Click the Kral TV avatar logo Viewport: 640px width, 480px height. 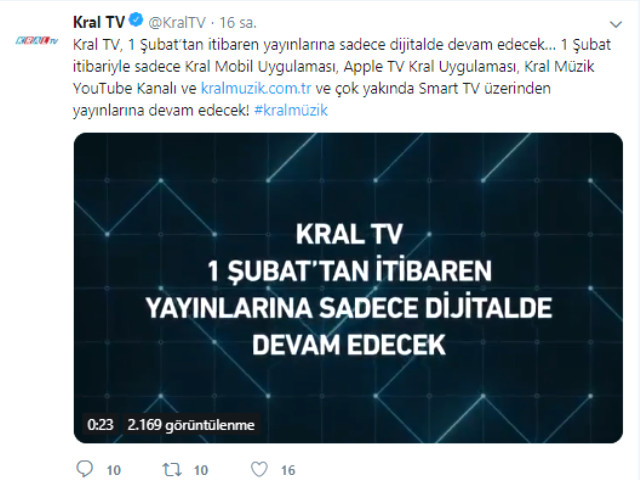click(x=37, y=40)
